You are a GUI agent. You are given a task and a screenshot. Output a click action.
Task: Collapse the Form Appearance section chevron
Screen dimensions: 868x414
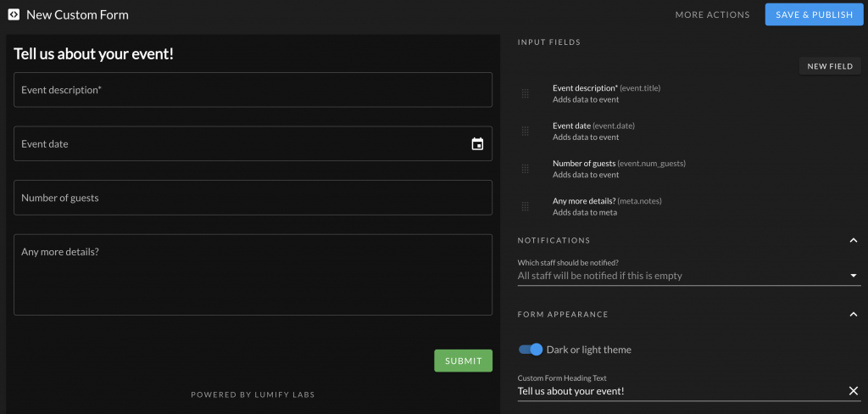pos(853,314)
